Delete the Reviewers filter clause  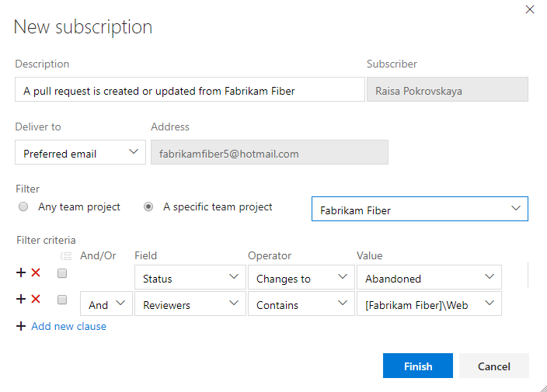coord(36,299)
